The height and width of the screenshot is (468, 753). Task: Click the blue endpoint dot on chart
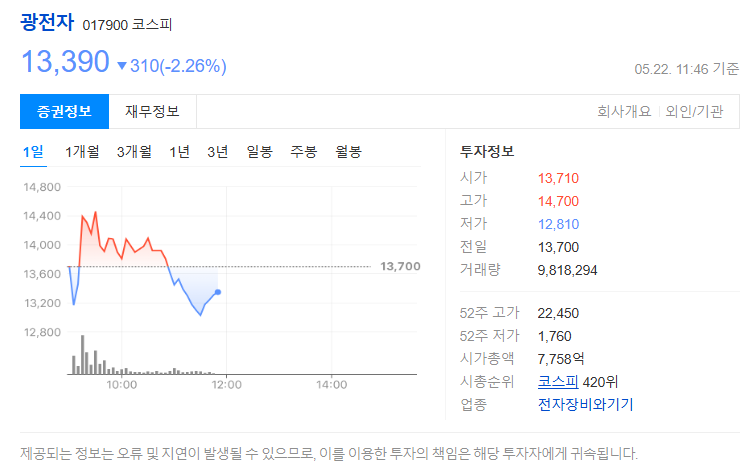point(218,292)
